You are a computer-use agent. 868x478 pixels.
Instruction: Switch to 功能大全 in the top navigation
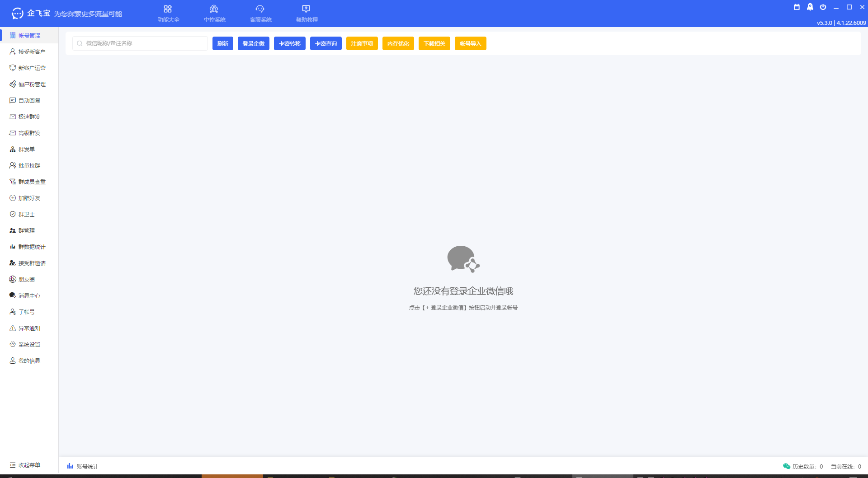(x=168, y=13)
